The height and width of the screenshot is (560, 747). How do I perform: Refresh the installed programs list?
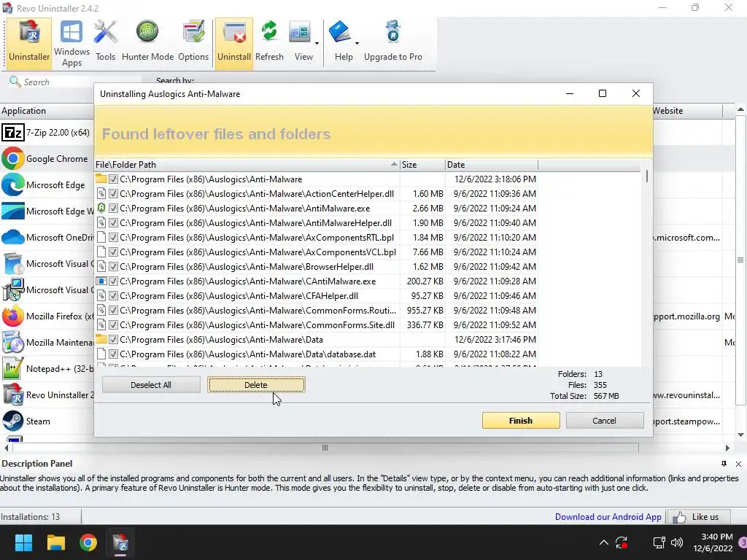click(269, 43)
